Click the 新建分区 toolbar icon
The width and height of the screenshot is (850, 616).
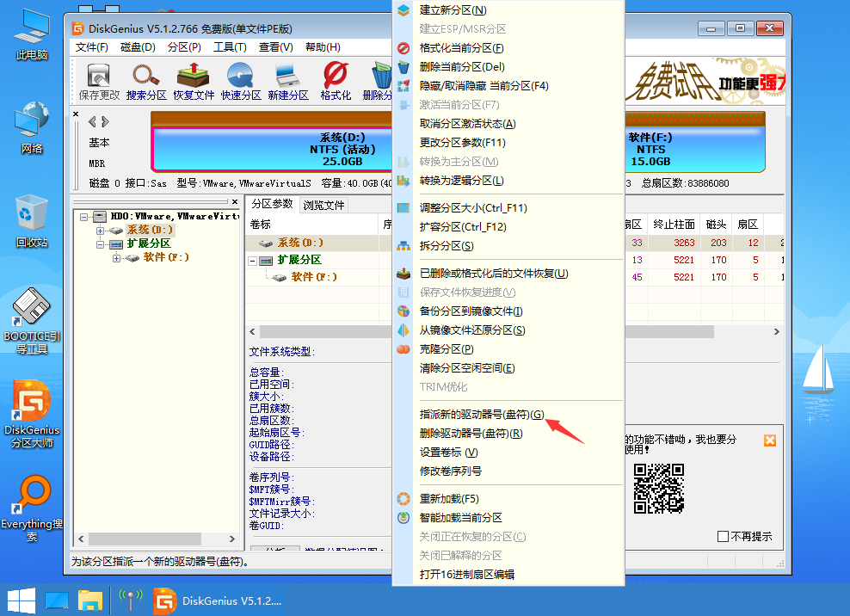tap(288, 81)
